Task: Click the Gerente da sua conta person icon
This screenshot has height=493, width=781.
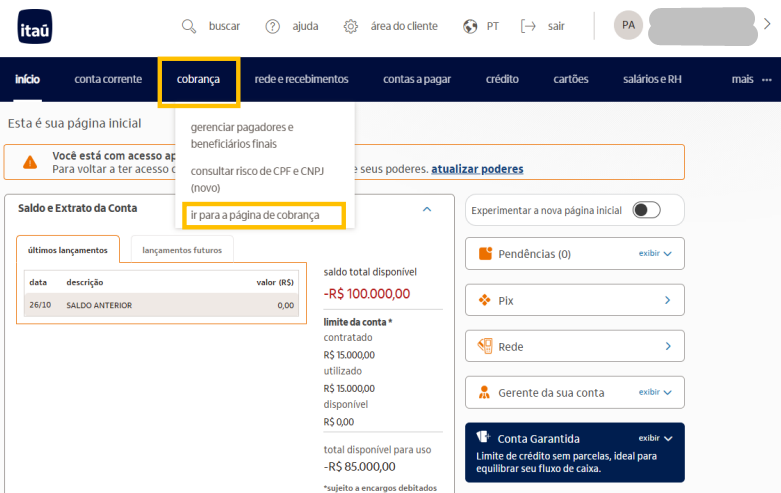Action: tap(484, 392)
